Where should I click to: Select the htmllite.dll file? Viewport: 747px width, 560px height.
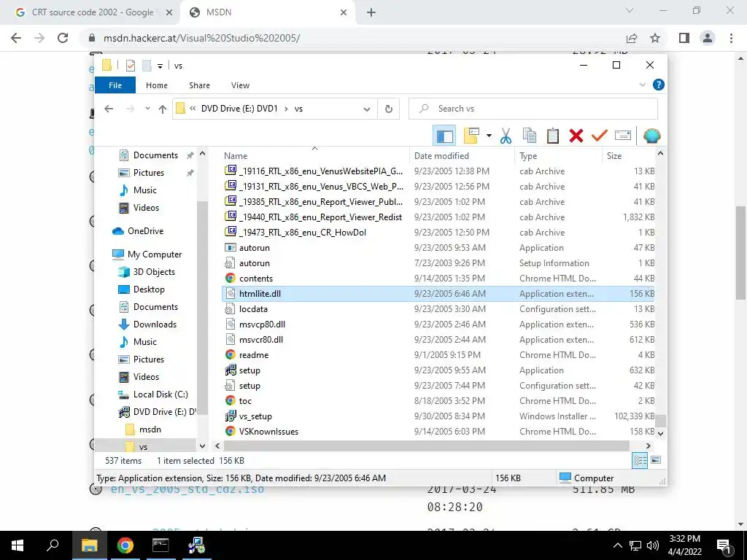[x=438, y=294]
